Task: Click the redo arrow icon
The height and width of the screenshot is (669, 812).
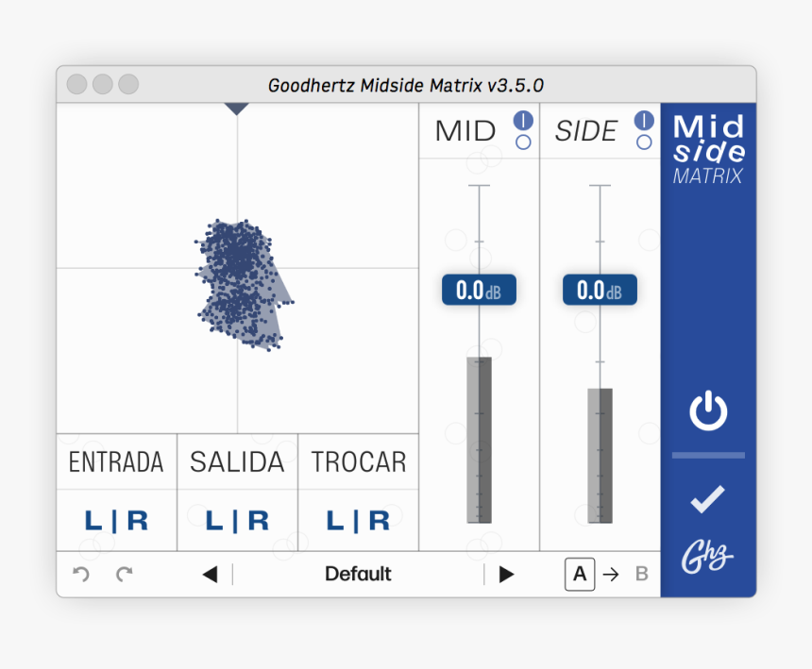Action: 125,574
